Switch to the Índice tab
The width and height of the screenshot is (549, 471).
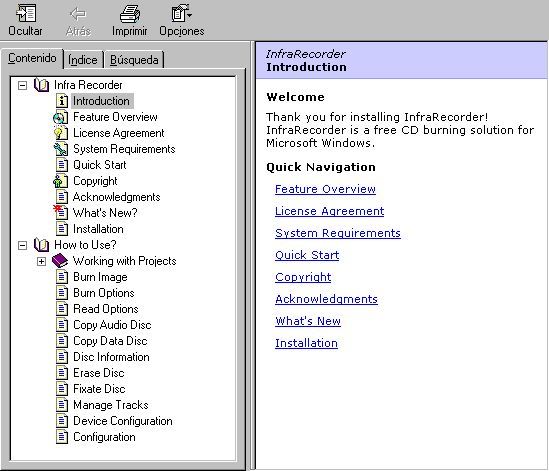pos(83,60)
